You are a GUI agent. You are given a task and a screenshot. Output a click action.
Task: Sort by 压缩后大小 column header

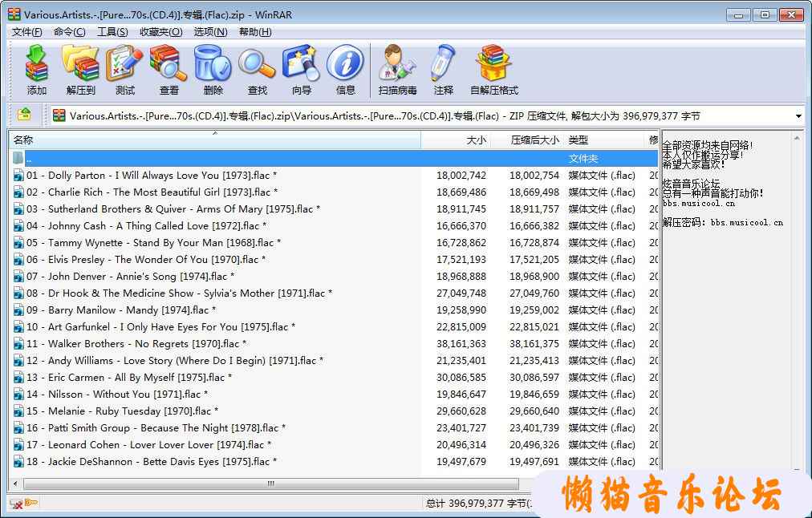click(528, 140)
